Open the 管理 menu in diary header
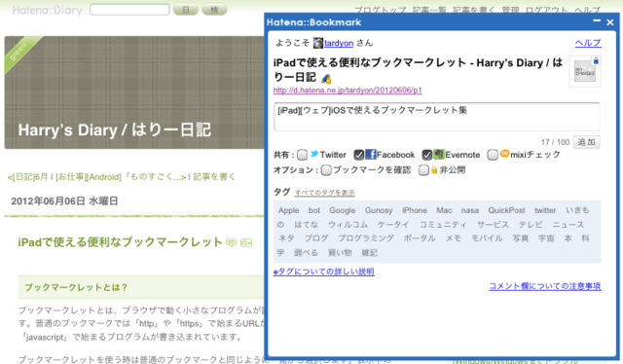The image size is (623, 364). (510, 10)
